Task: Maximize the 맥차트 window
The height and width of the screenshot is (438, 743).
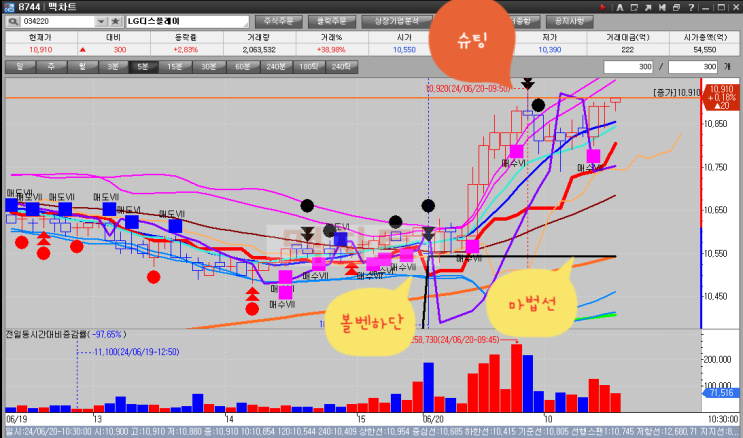Action: coord(721,8)
